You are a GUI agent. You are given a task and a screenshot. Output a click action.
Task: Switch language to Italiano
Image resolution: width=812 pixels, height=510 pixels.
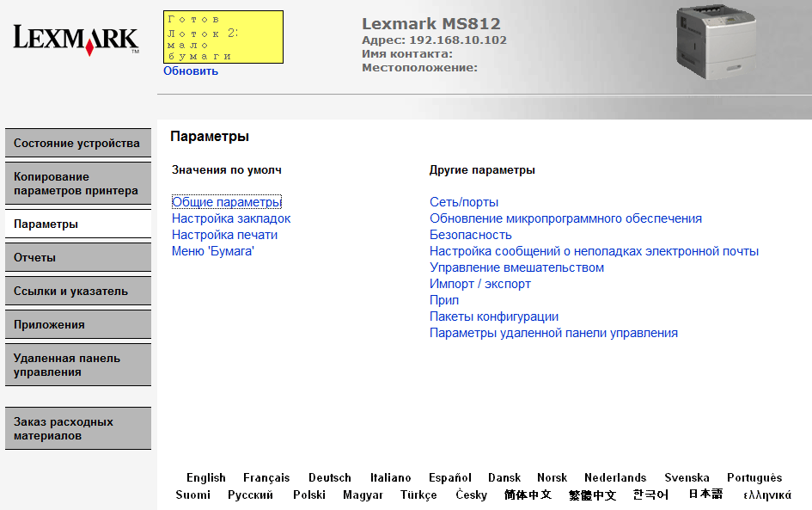pyautogui.click(x=390, y=478)
